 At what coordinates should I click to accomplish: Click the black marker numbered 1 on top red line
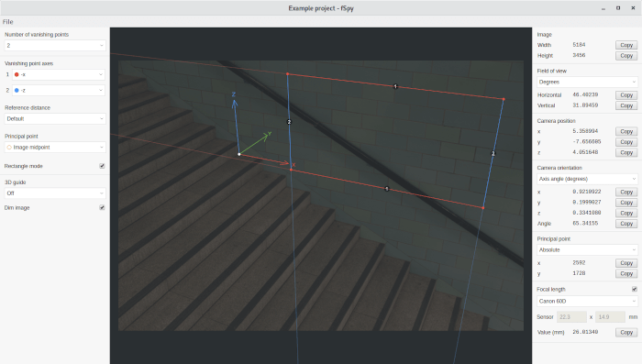click(395, 86)
